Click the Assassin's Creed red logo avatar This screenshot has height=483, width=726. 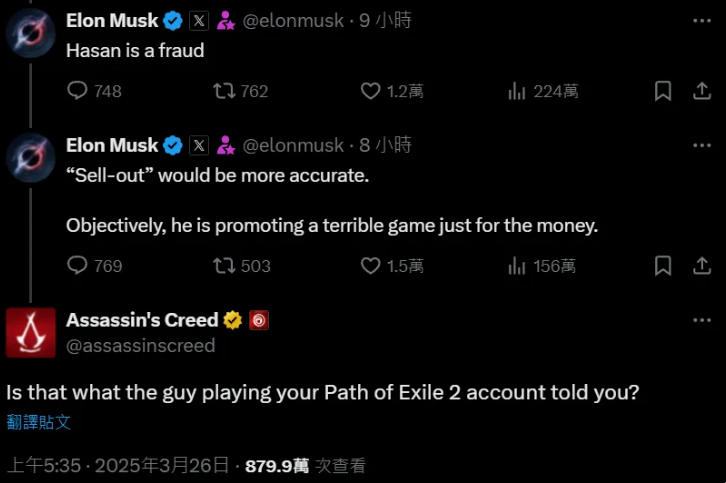tap(31, 333)
